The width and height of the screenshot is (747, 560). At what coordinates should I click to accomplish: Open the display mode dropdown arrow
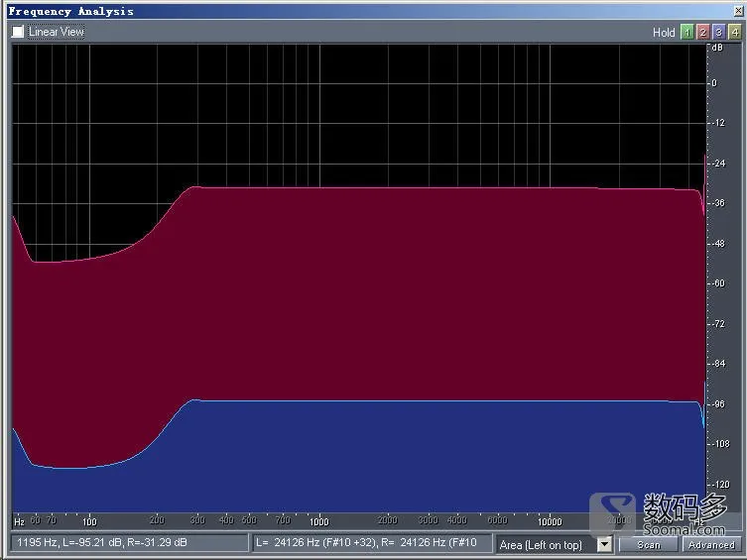point(604,544)
